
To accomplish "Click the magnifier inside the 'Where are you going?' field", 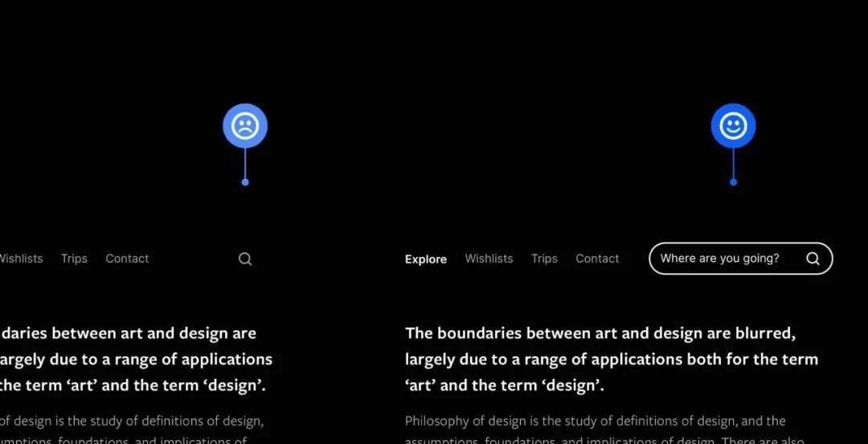I will point(813,259).
